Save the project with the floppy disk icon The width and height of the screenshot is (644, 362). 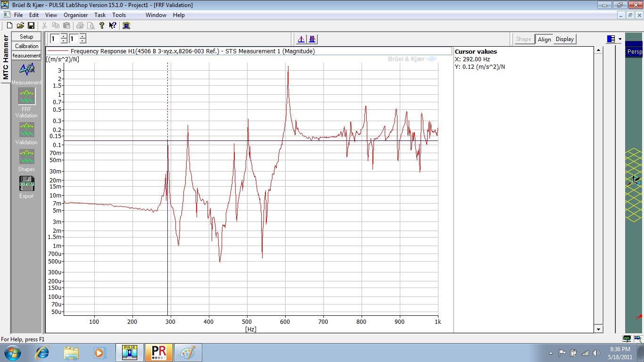click(31, 25)
